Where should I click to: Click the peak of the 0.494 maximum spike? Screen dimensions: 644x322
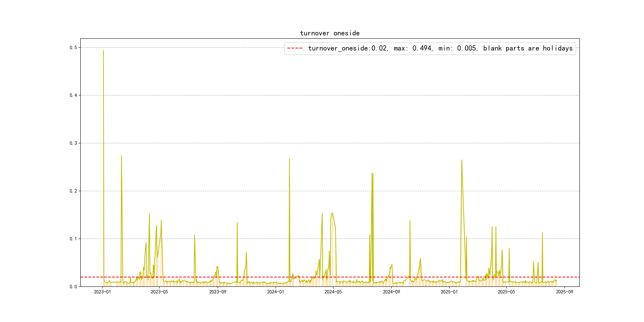pyautogui.click(x=103, y=50)
